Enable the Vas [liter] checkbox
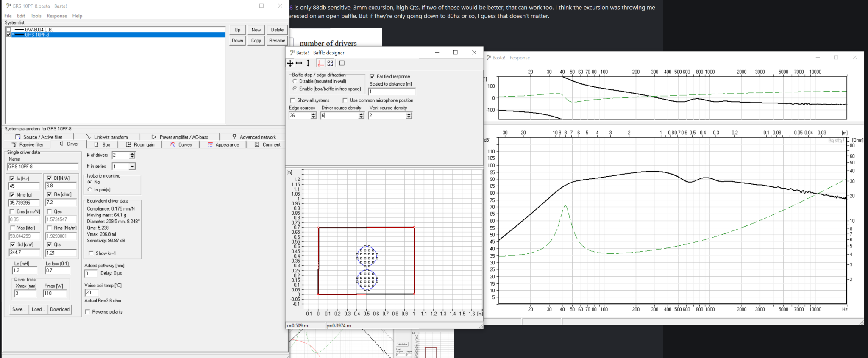 click(12, 228)
